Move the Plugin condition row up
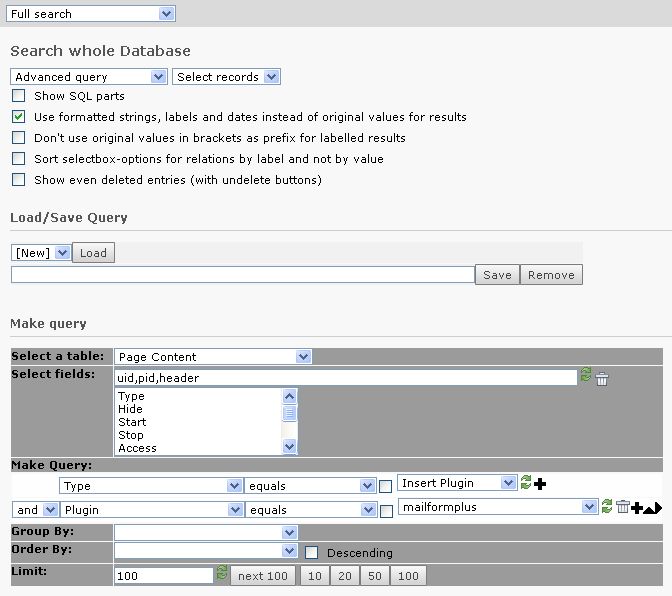 pos(650,509)
